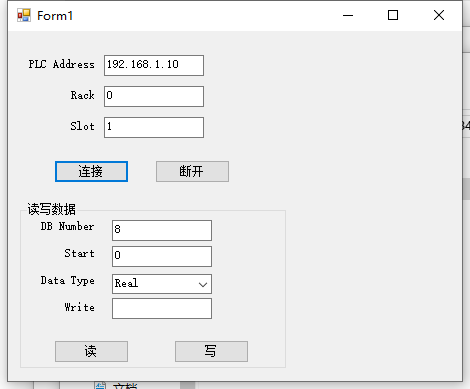Click the 读写数据 group box caption

(51, 209)
